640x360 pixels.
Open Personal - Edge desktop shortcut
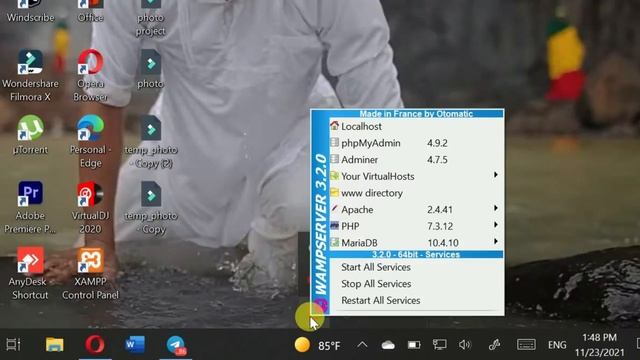click(x=90, y=142)
